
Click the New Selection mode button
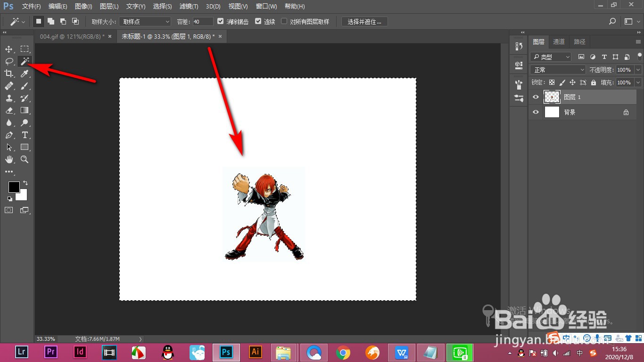tap(39, 21)
